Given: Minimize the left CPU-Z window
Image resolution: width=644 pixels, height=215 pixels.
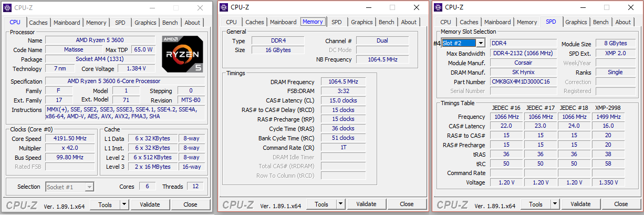Looking at the screenshot, I should (x=152, y=8).
